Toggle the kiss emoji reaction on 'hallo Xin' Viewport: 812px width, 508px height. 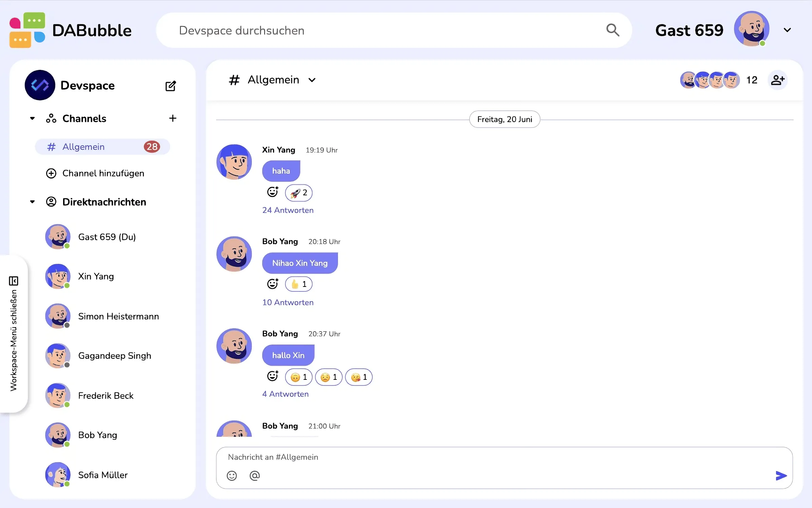359,377
